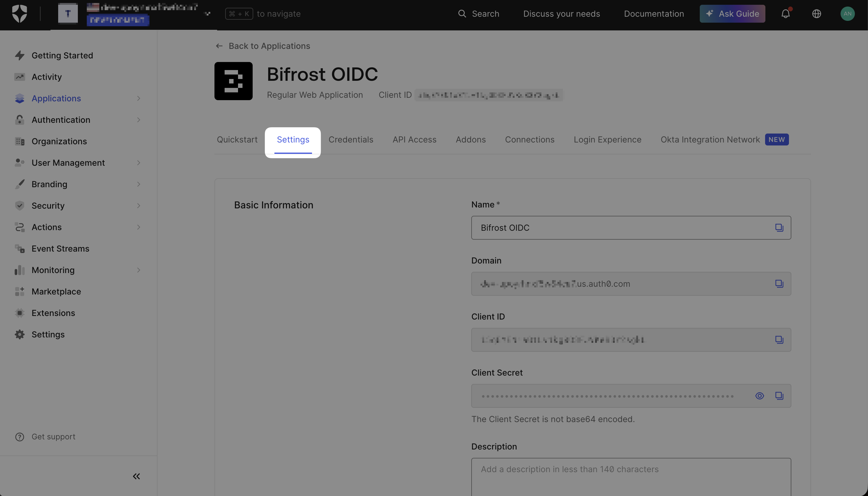
Task: Click the Auth0 shield logo
Action: point(19,14)
